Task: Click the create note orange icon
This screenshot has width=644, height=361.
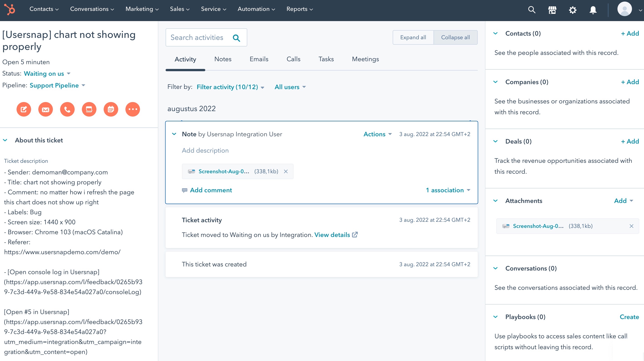Action: [24, 110]
